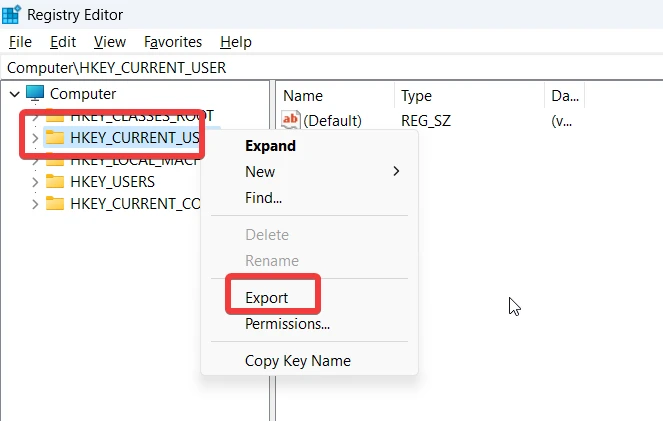Open the File menu

tap(20, 42)
